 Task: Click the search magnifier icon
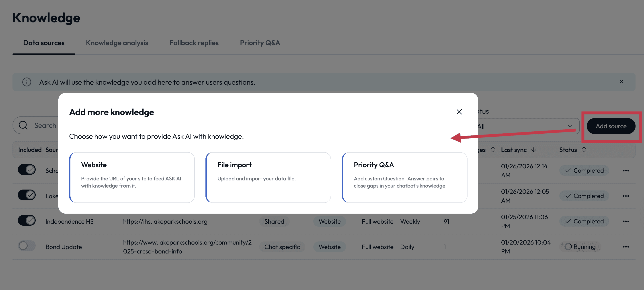pos(23,125)
